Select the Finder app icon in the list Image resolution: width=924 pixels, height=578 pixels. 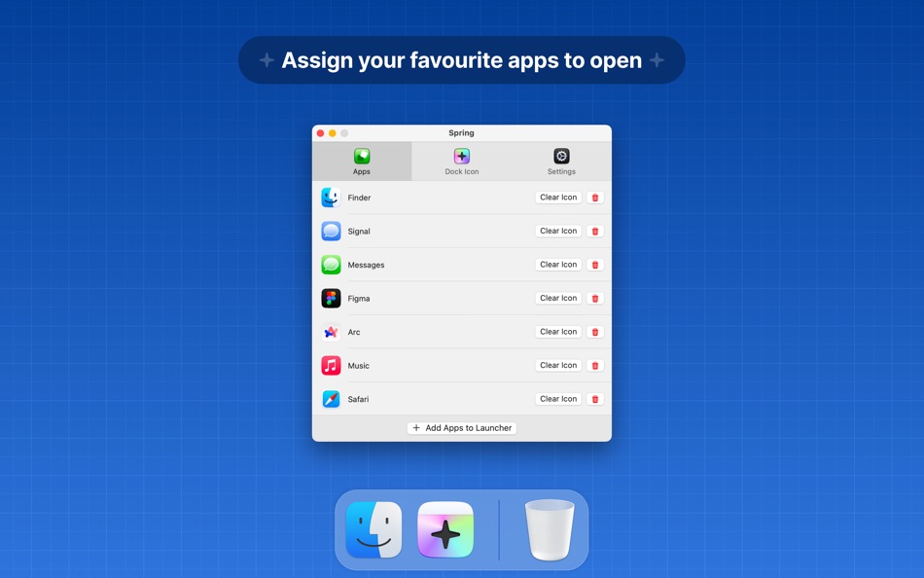tap(331, 198)
